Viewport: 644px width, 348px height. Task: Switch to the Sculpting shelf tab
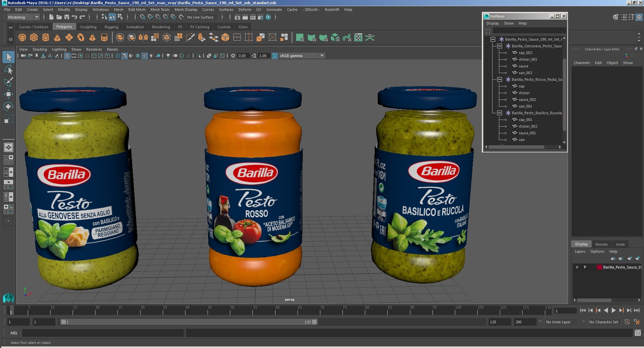click(88, 27)
